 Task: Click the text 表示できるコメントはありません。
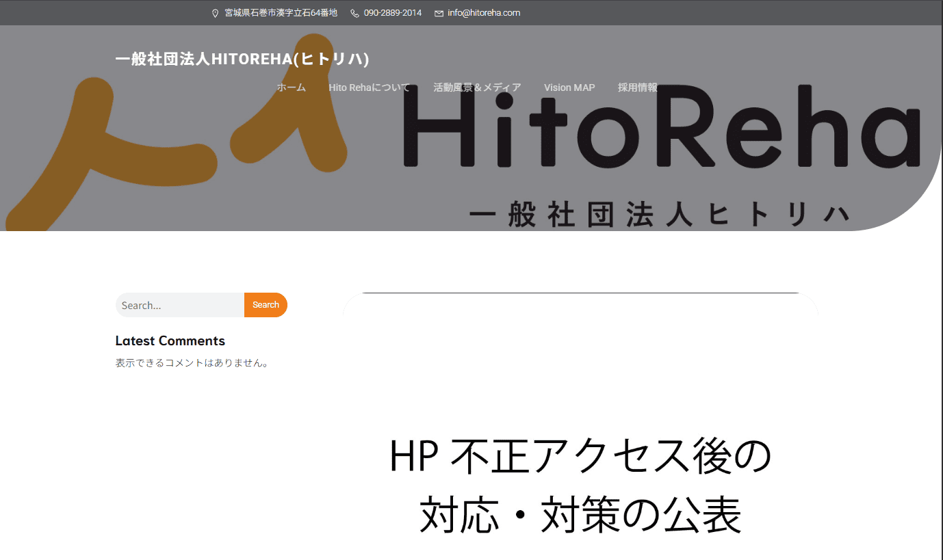click(194, 363)
